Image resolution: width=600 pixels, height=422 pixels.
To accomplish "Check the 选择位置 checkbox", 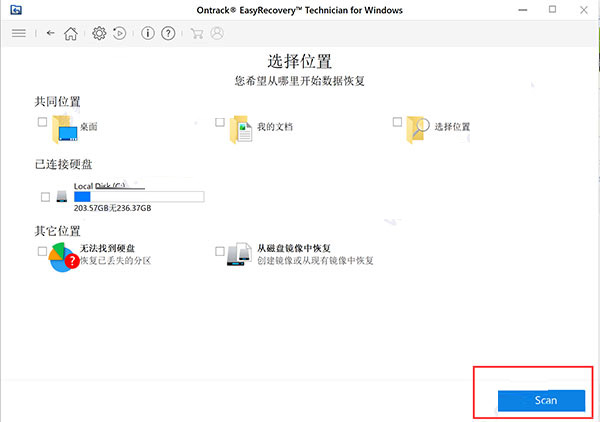I will 397,122.
